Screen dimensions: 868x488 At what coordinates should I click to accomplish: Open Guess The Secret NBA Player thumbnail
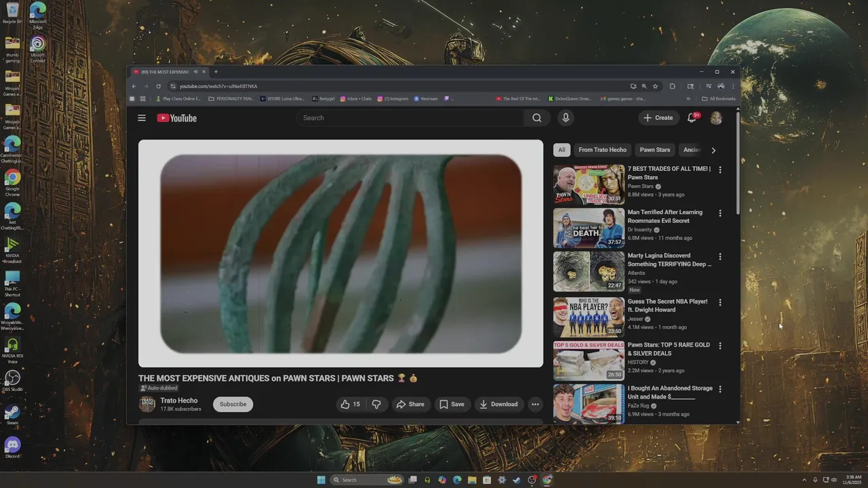pyautogui.click(x=589, y=317)
